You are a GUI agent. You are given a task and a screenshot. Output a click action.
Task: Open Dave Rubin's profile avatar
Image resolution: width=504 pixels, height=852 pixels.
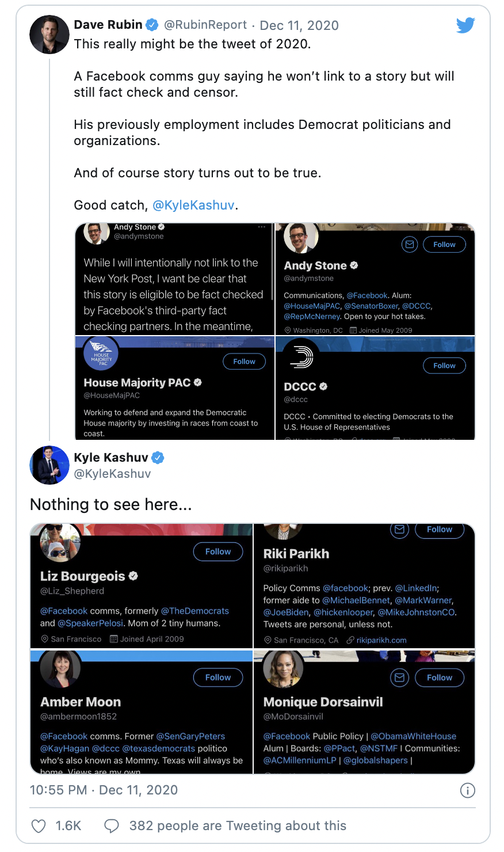click(49, 35)
